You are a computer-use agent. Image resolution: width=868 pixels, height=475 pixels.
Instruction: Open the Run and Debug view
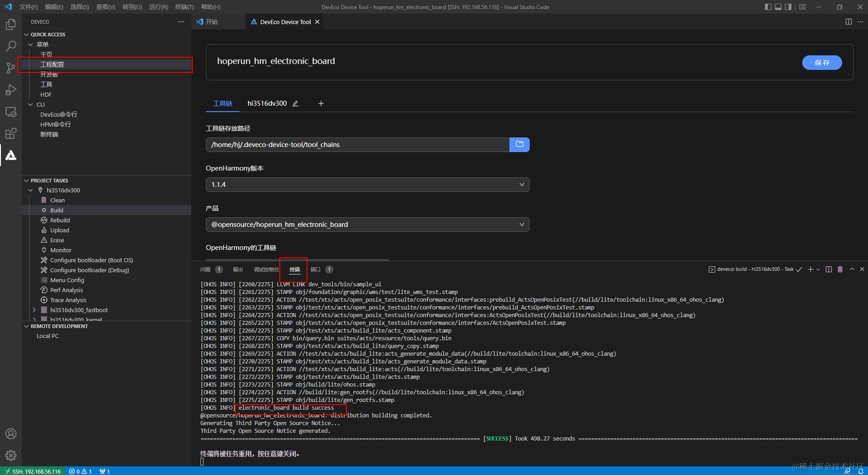tap(11, 90)
